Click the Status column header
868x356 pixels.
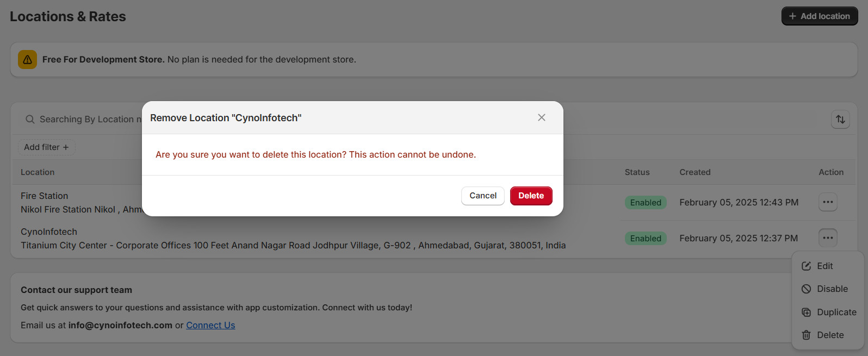click(637, 172)
